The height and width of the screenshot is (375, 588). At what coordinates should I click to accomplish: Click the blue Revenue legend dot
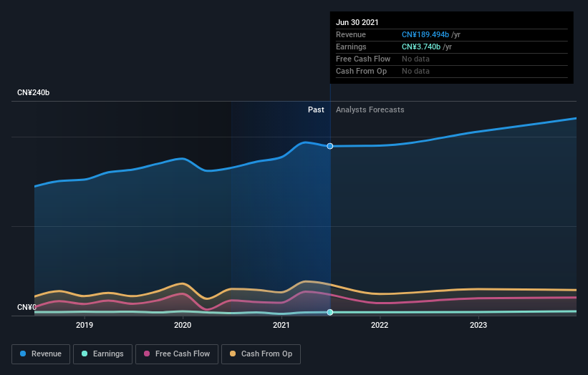(x=23, y=354)
